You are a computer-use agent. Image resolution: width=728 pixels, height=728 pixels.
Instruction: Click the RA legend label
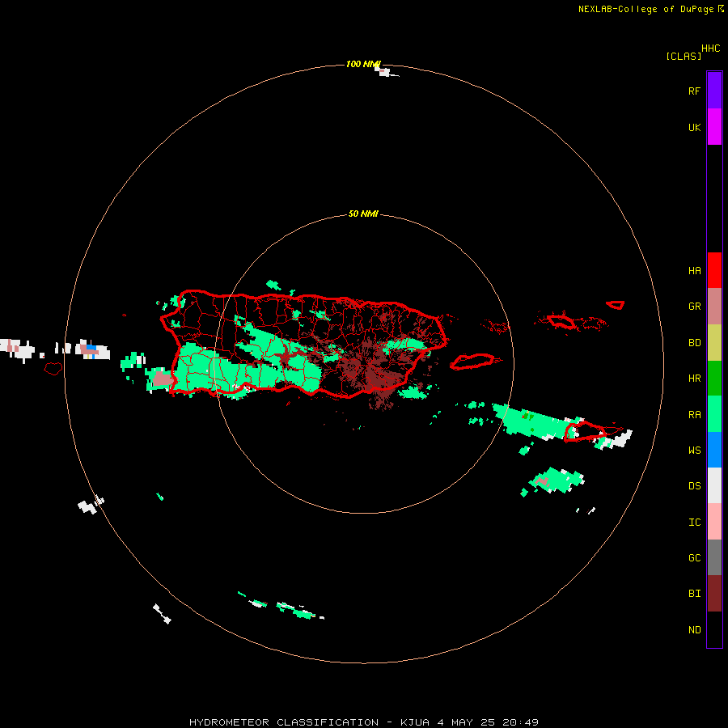694,415
